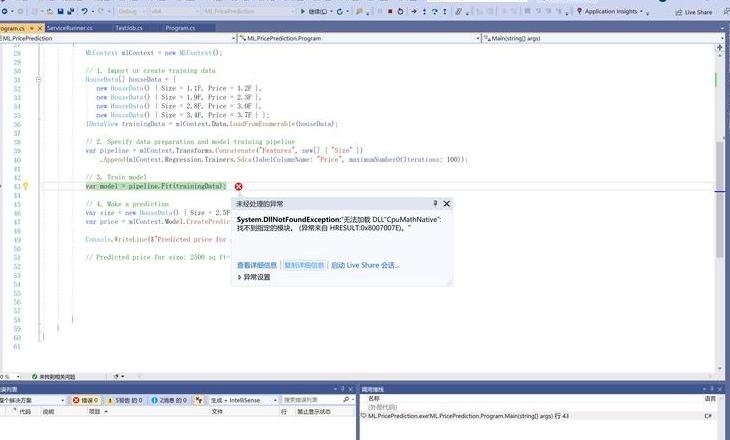Open the Debug configuration dropdown
The image size is (730, 440).
click(130, 11)
